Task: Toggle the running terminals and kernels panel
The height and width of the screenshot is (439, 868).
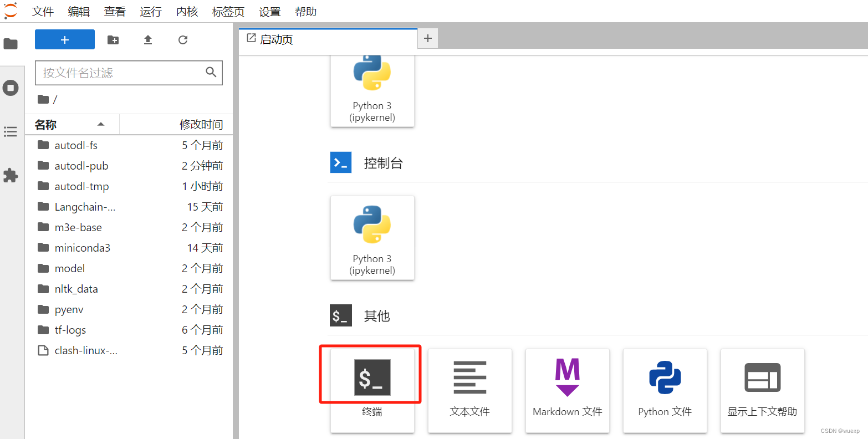Action: click(x=11, y=87)
